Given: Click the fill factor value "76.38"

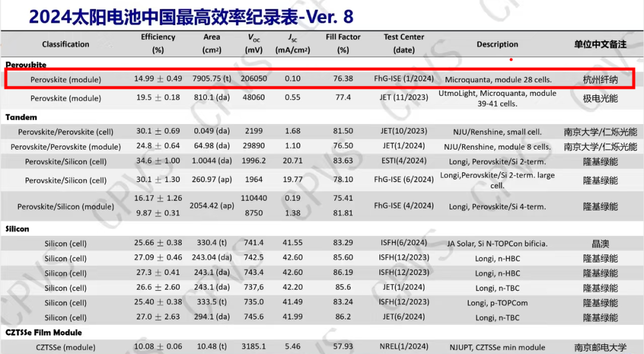Looking at the screenshot, I should tap(343, 79).
